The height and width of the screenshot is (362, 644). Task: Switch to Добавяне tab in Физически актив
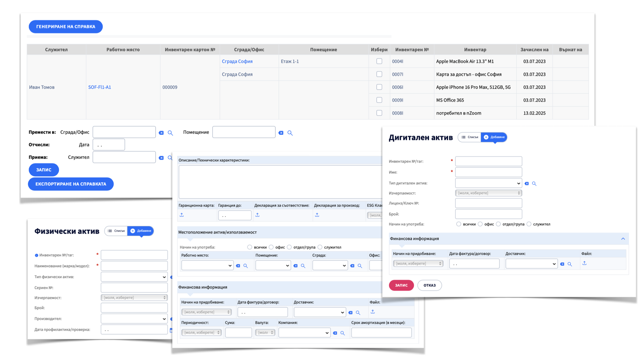pos(141,231)
